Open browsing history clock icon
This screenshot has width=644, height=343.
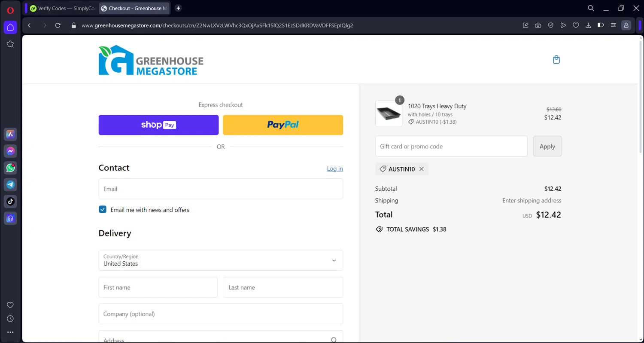10,319
